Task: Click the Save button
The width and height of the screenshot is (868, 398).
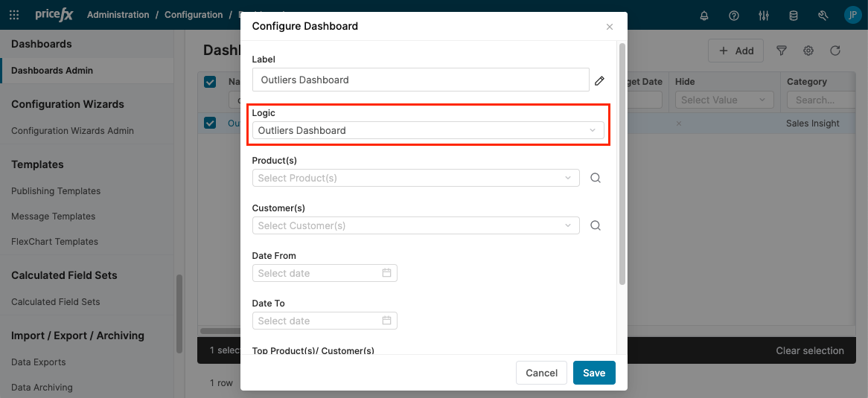Action: (593, 373)
